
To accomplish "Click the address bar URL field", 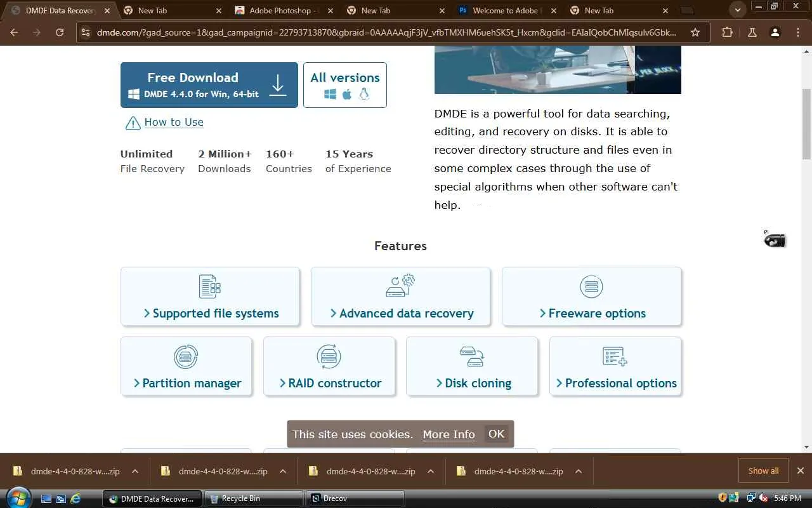I will [x=387, y=32].
